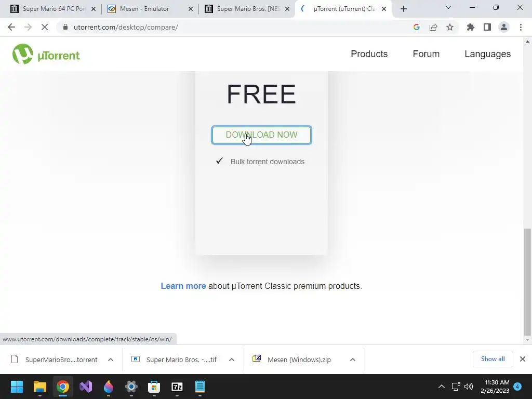Click the volume speaker icon
The image size is (532, 399).
tap(469, 387)
